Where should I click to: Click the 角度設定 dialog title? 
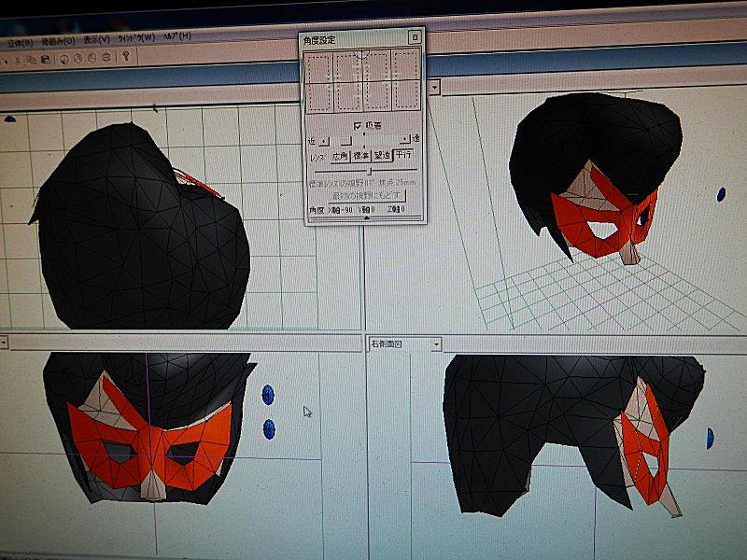click(319, 40)
